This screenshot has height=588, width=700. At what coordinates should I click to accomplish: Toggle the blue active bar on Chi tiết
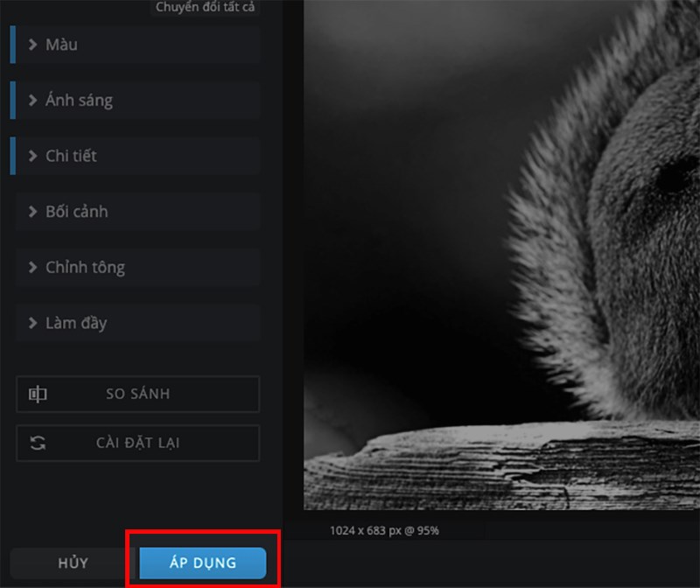13,157
